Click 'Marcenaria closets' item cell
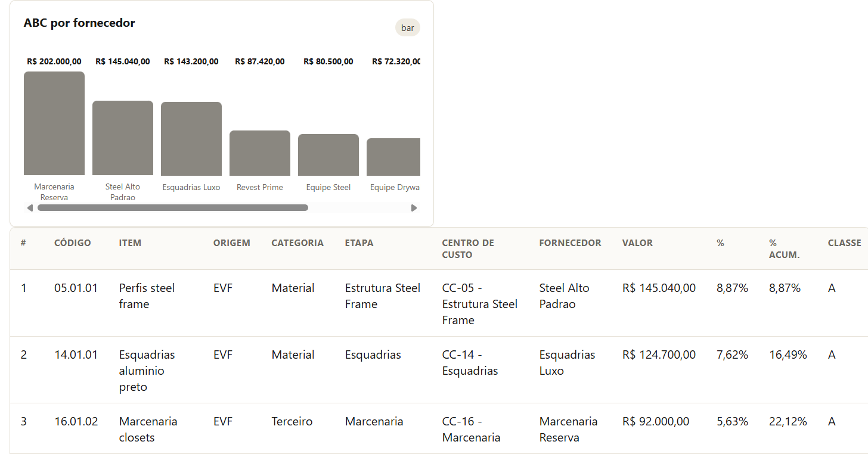868x454 pixels. click(148, 430)
